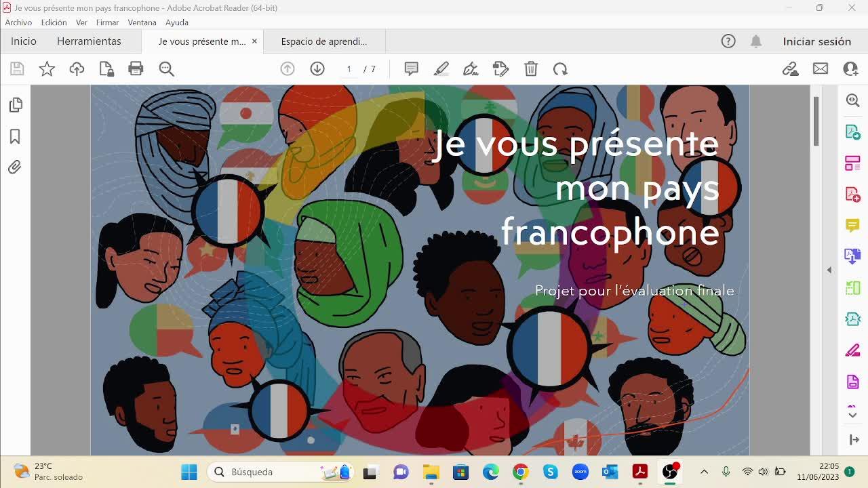Open the Fill & Sign pen tool
Viewport: 868px width, 488px height.
[471, 68]
